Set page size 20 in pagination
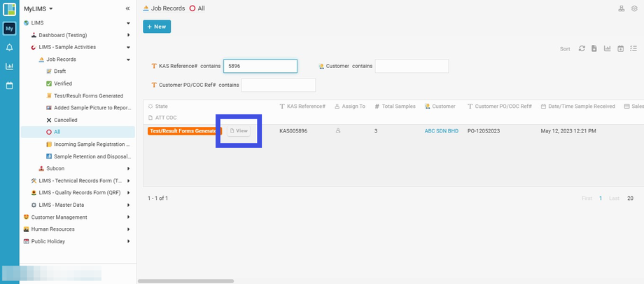The width and height of the screenshot is (644, 284). 630,198
